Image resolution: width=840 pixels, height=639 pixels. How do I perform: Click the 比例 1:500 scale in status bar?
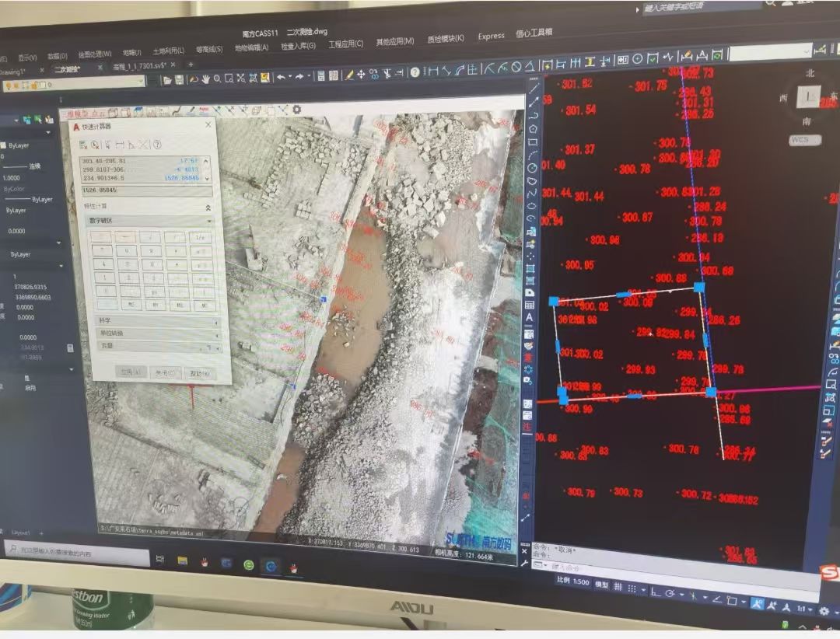click(x=572, y=581)
